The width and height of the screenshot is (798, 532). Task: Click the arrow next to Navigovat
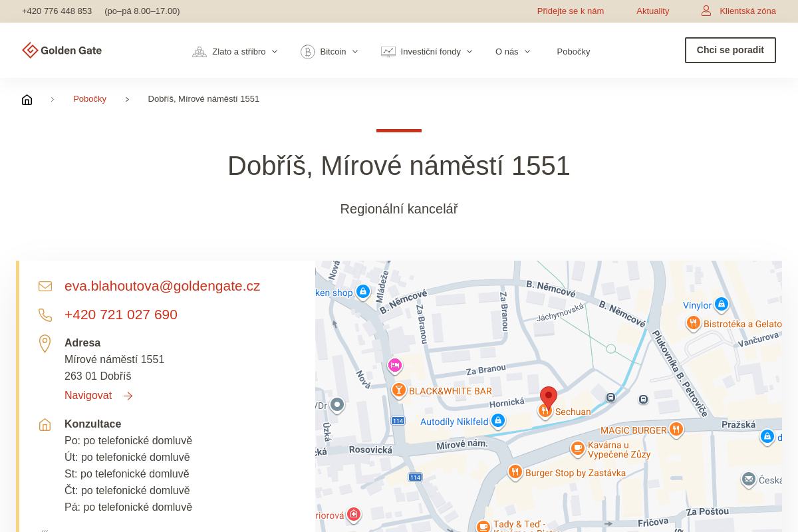(128, 396)
